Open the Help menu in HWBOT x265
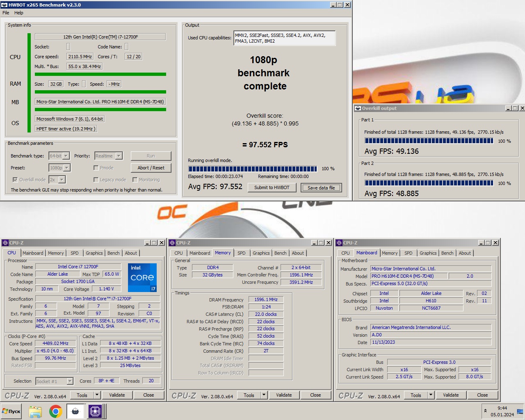525x420 pixels. coord(19,13)
